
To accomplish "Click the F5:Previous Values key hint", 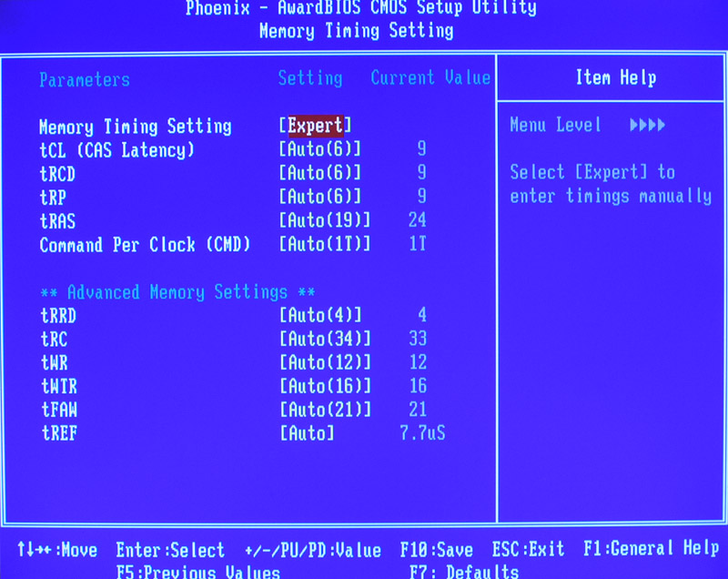I will (198, 572).
